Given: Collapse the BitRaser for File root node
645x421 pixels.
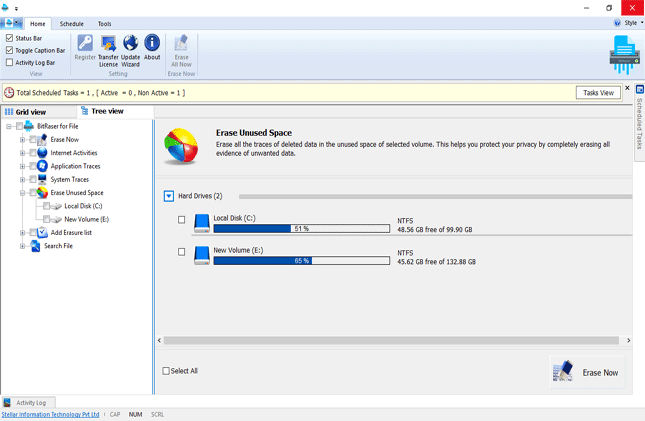Looking at the screenshot, I should [9, 126].
